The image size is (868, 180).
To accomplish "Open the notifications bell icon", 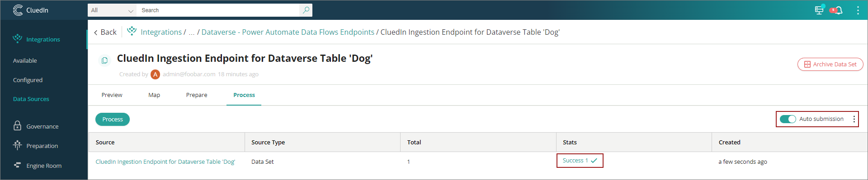I will coord(839,10).
